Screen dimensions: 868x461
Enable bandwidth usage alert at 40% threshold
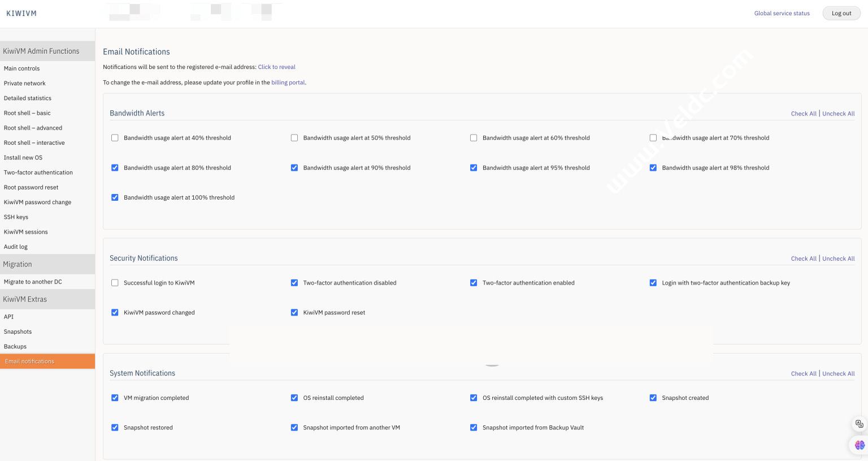tap(115, 137)
